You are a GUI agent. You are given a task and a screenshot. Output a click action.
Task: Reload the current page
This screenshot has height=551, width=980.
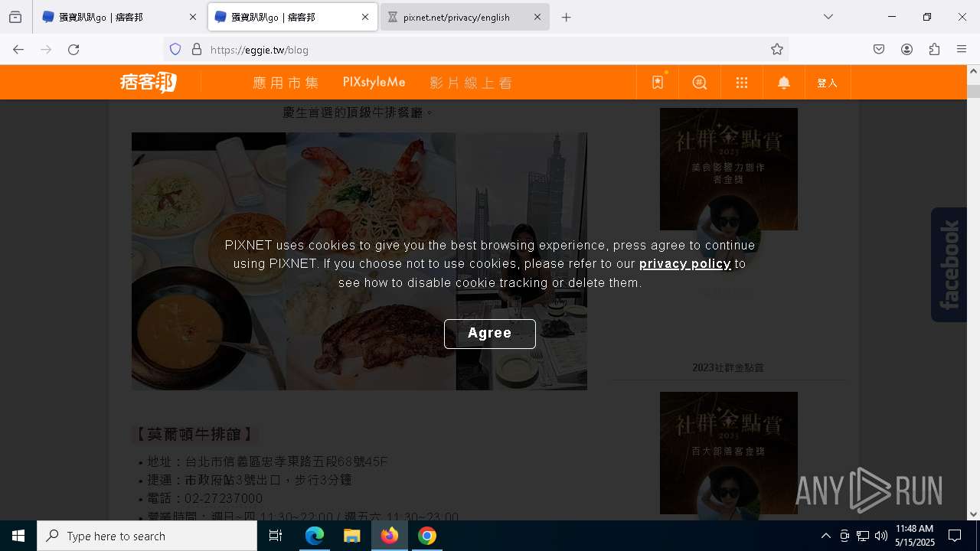73,49
